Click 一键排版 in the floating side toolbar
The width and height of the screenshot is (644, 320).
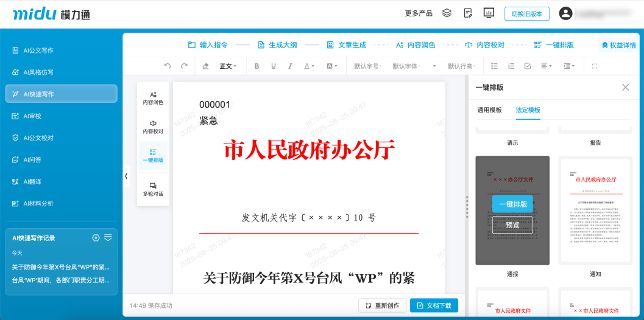coord(153,156)
